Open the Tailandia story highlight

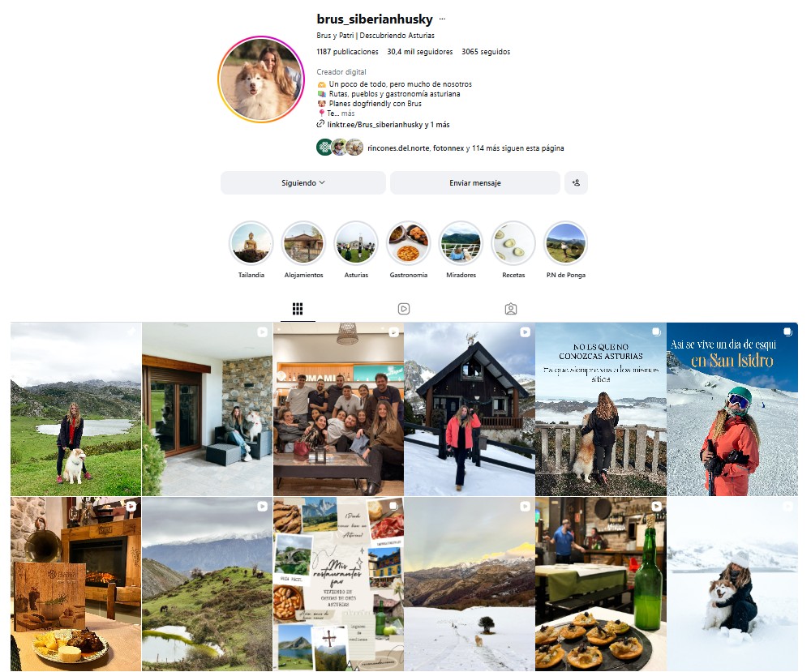click(x=251, y=243)
